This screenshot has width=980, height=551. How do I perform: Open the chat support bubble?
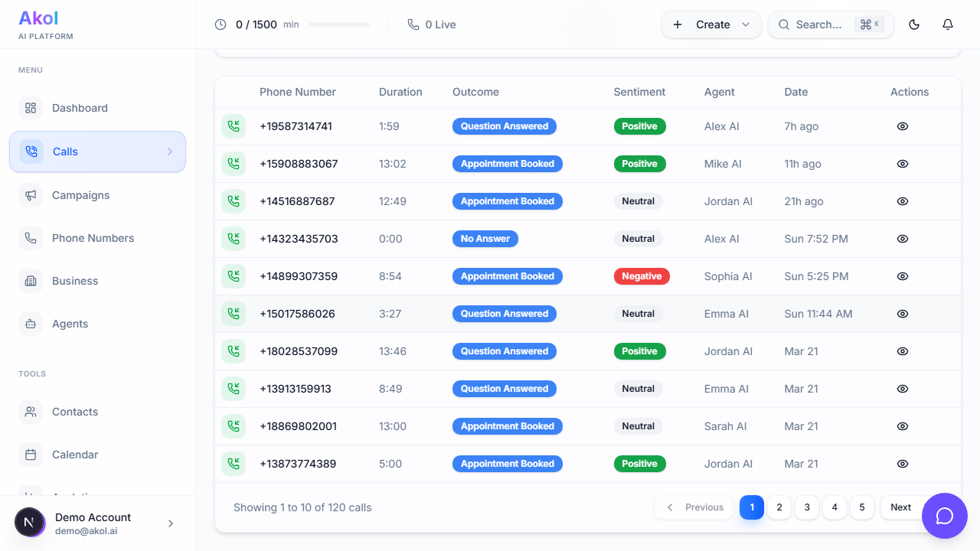[x=944, y=516]
